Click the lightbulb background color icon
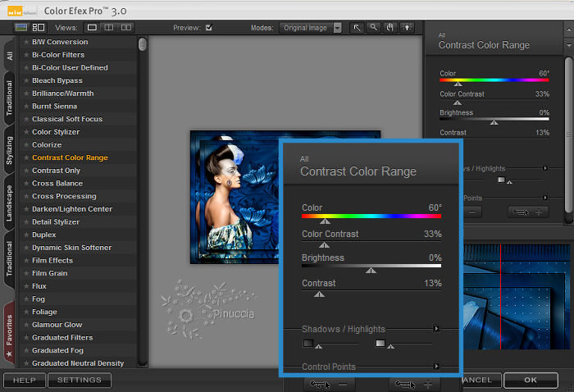Screen dimensions: 574x392 [406, 27]
